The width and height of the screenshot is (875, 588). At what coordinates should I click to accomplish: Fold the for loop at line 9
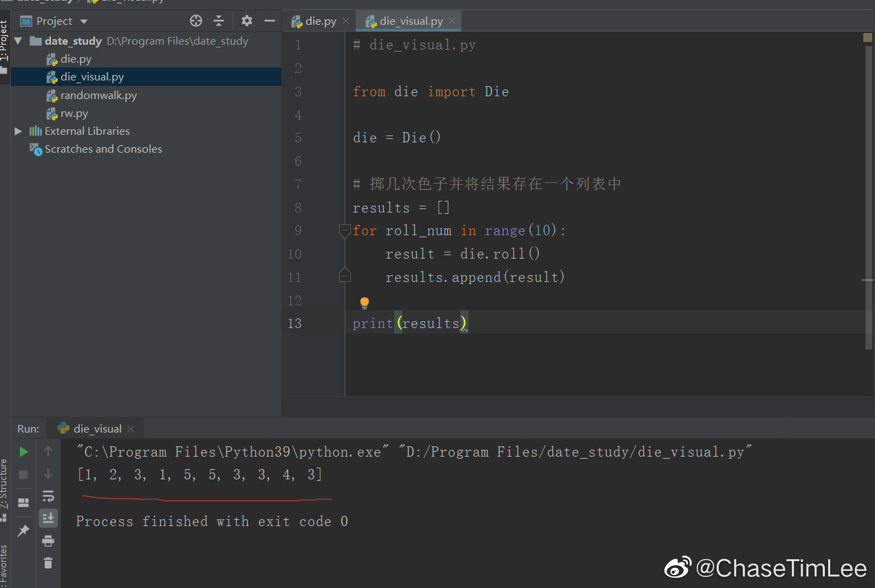pos(345,230)
